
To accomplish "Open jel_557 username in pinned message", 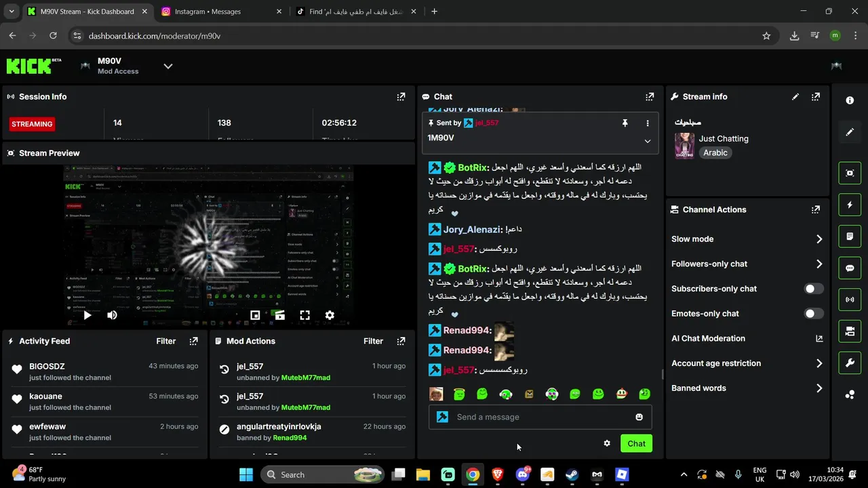I will tap(487, 123).
